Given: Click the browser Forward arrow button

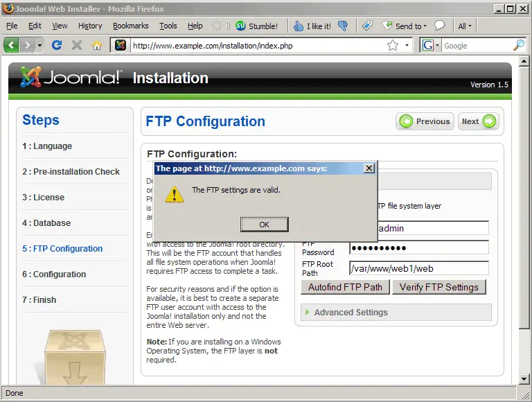Looking at the screenshot, I should tap(28, 45).
